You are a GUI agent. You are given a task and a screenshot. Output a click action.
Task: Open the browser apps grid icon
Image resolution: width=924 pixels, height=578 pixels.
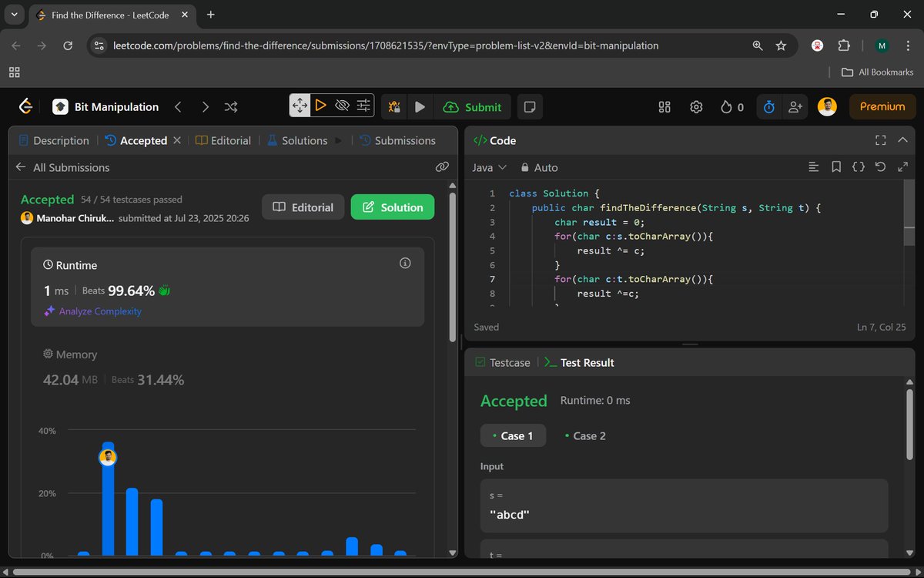point(14,72)
